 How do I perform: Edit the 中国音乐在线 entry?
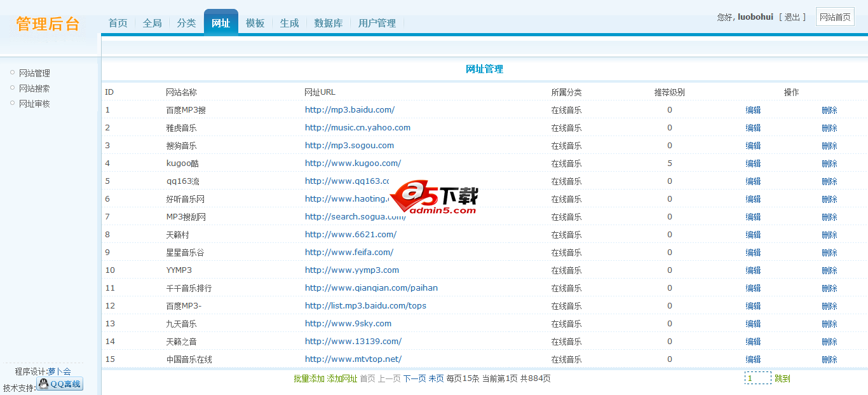click(753, 359)
